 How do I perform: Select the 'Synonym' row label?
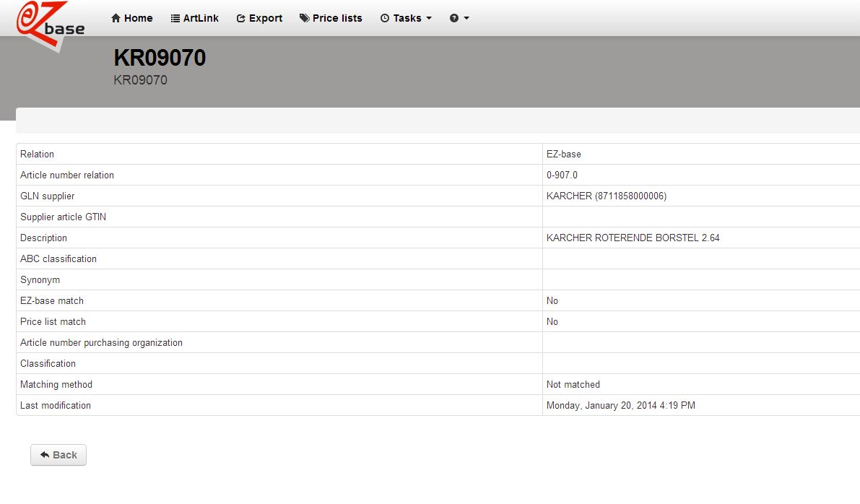40,279
